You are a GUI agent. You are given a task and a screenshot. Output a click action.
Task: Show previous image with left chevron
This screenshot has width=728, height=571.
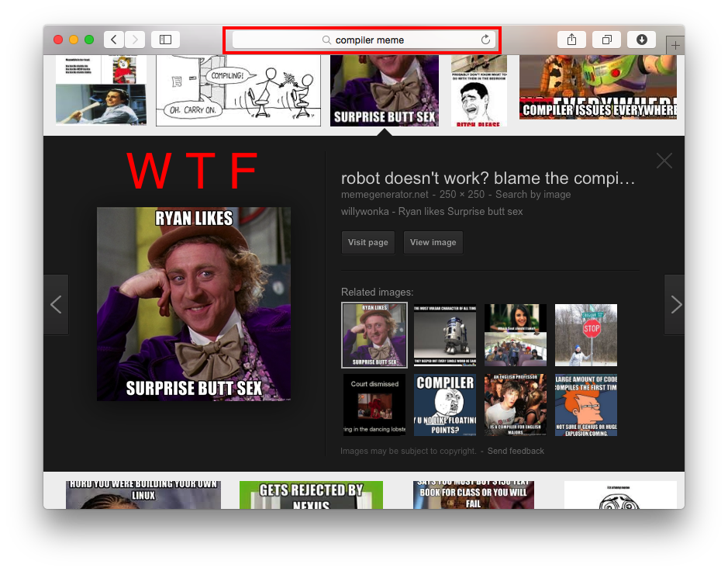[56, 305]
